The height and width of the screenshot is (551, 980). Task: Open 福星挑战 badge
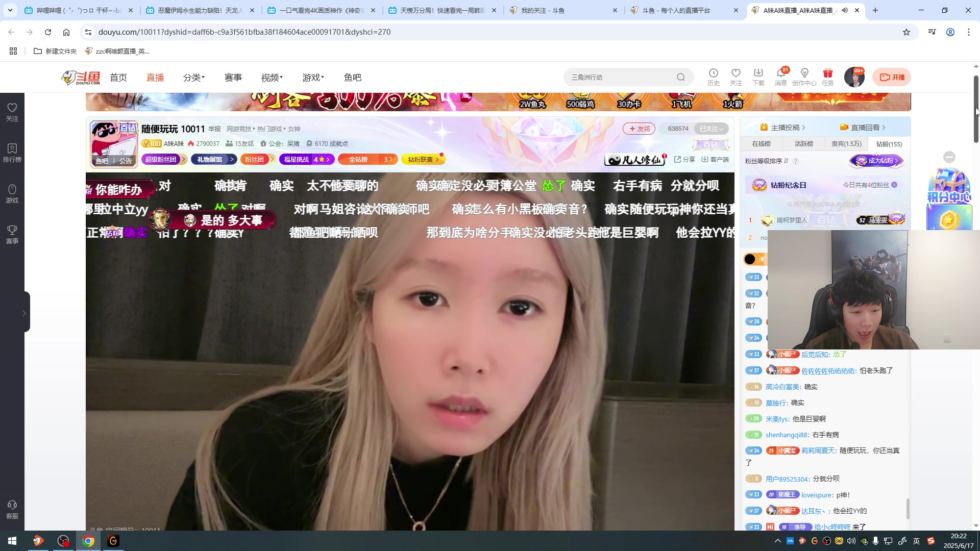[x=307, y=160]
